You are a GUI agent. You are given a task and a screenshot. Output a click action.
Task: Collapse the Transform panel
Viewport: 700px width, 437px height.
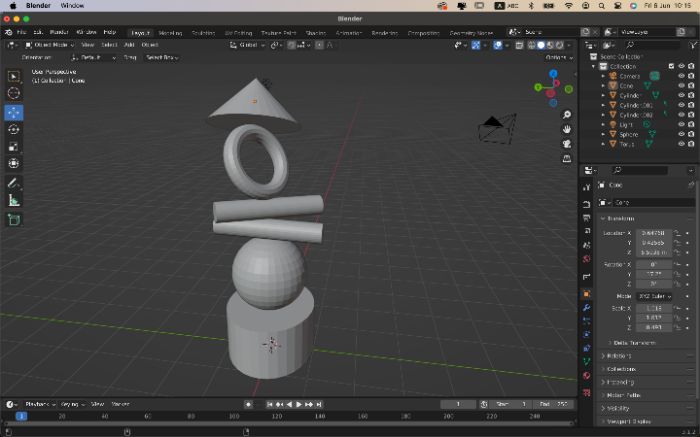[x=618, y=218]
